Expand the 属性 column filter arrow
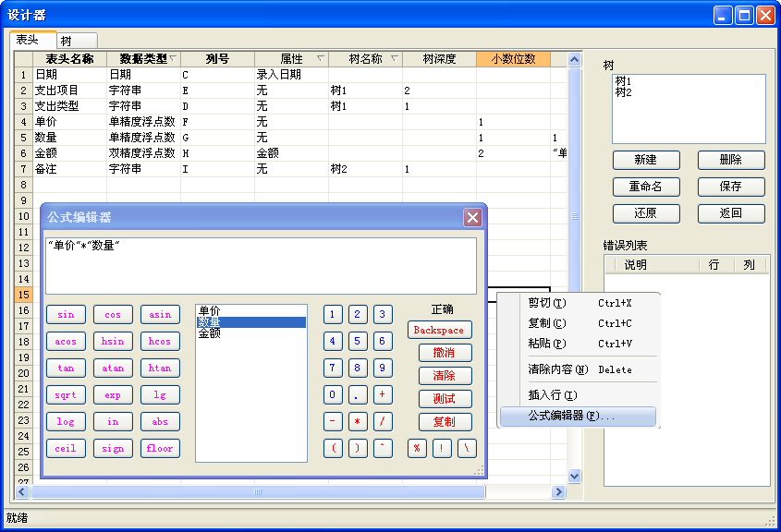Viewport: 781px width, 532px height. click(x=321, y=59)
